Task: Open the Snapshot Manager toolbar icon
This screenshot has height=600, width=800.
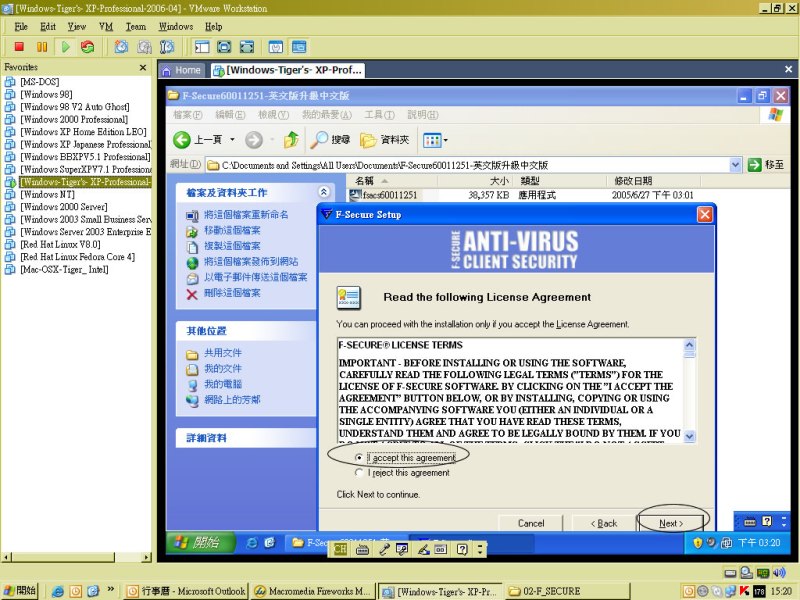Action: click(167, 47)
